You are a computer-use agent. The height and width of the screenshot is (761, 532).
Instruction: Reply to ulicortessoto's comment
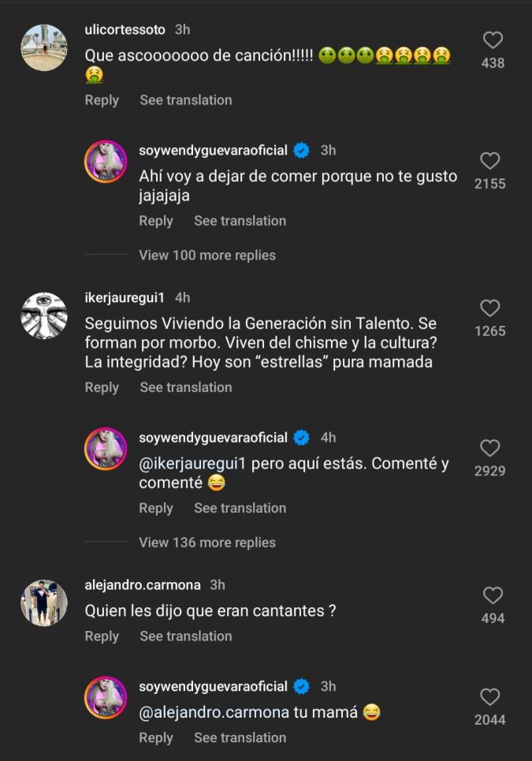pyautogui.click(x=102, y=100)
